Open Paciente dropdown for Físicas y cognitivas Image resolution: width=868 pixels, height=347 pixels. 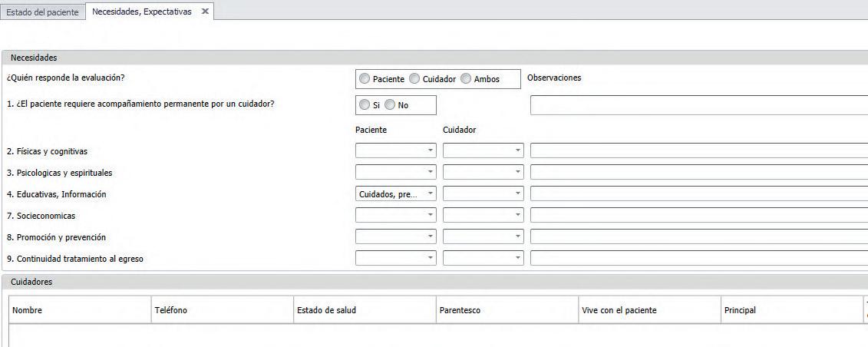coord(431,151)
